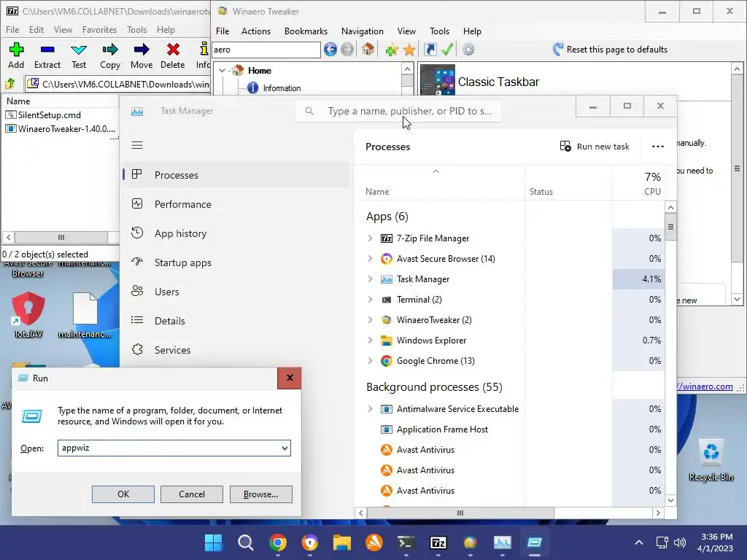
Task: Expand the Terminal (2) process group
Action: (x=370, y=300)
